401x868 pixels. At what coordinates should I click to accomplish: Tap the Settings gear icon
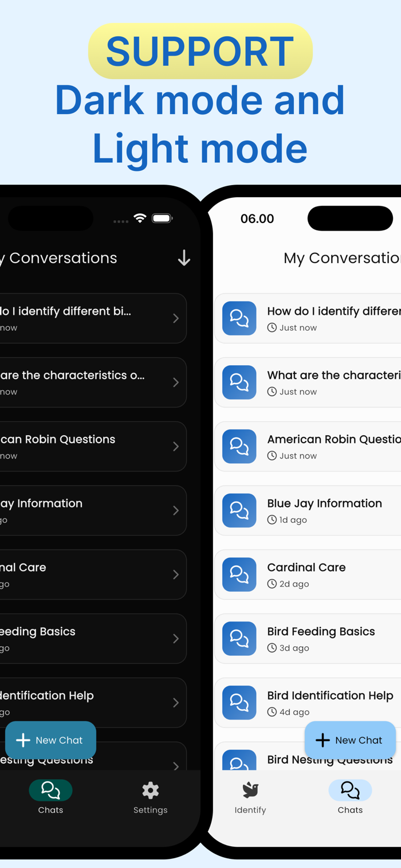151,790
